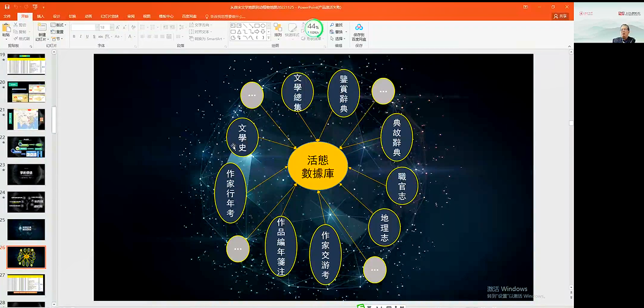Toggle Italic text formatting
This screenshot has height=308, width=644.
click(x=81, y=37)
